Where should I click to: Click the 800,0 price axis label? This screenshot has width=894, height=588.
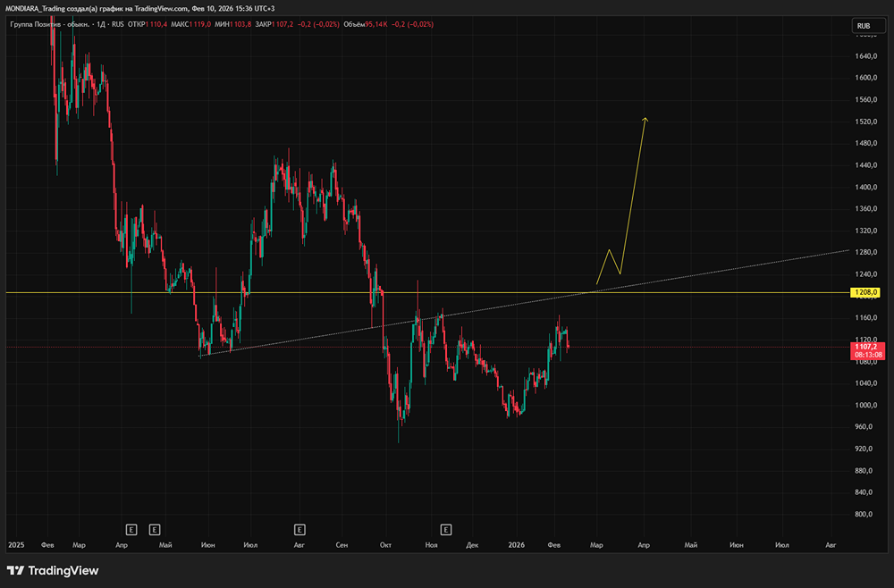[x=864, y=514]
